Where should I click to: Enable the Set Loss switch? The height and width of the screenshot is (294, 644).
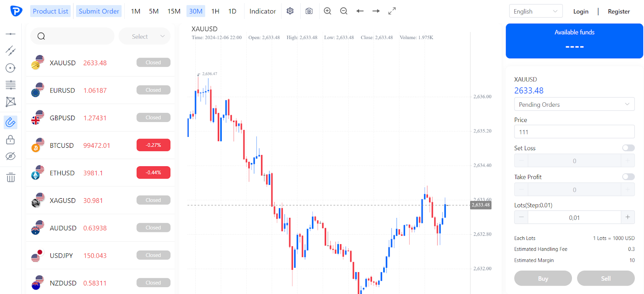(x=628, y=148)
